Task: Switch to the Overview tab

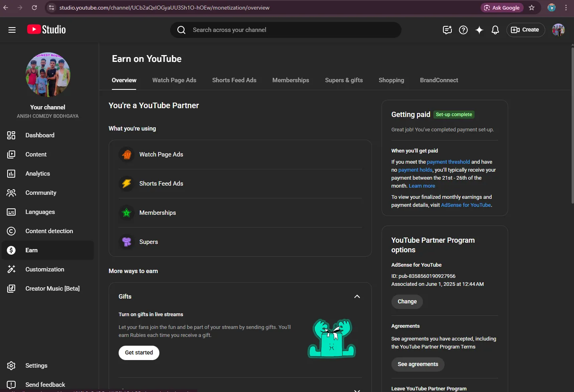Action: (124, 80)
